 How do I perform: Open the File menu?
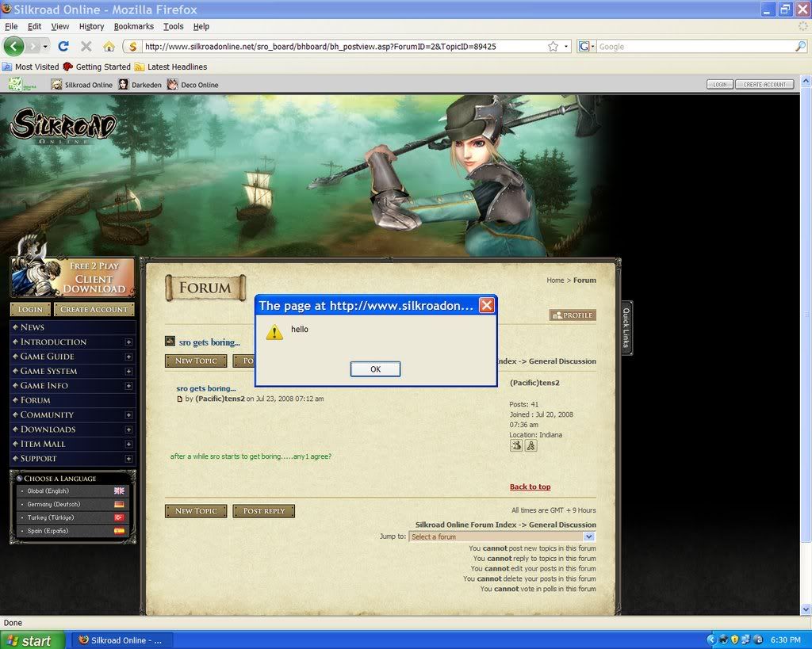pyautogui.click(x=11, y=26)
